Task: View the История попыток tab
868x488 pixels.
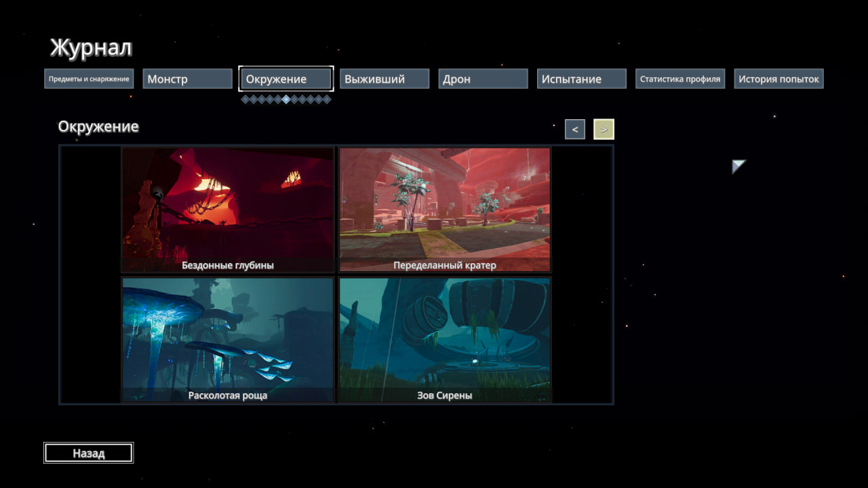Action: (x=778, y=79)
